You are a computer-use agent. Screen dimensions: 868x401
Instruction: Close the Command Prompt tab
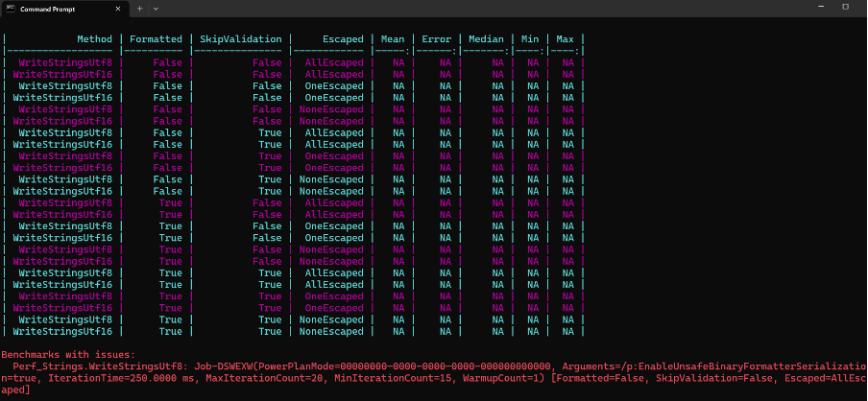(118, 9)
